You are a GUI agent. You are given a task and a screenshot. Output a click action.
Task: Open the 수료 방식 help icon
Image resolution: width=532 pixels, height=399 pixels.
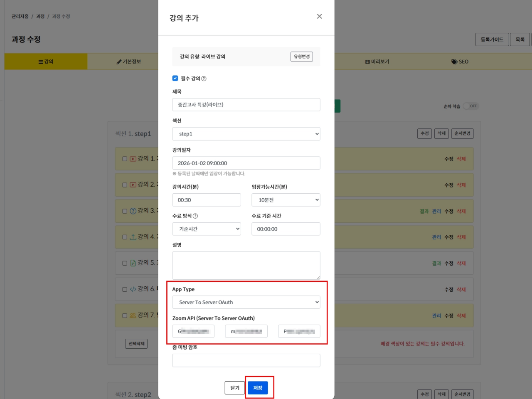[195, 216]
